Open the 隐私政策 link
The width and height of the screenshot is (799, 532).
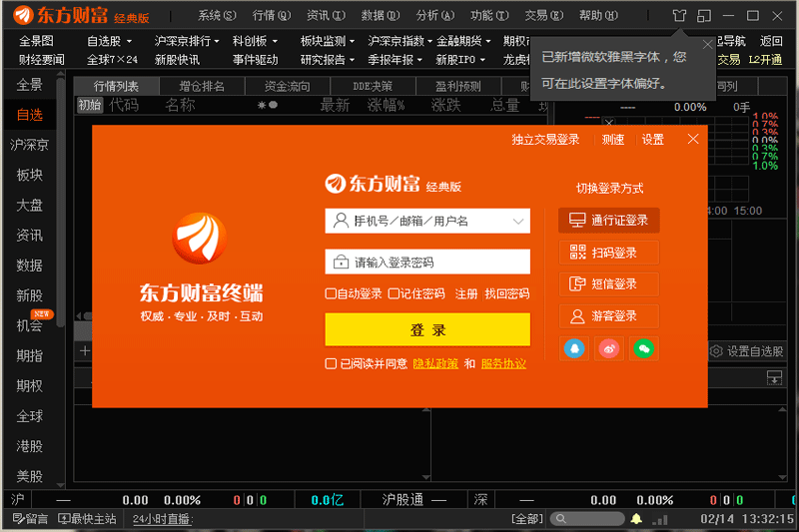coord(435,363)
